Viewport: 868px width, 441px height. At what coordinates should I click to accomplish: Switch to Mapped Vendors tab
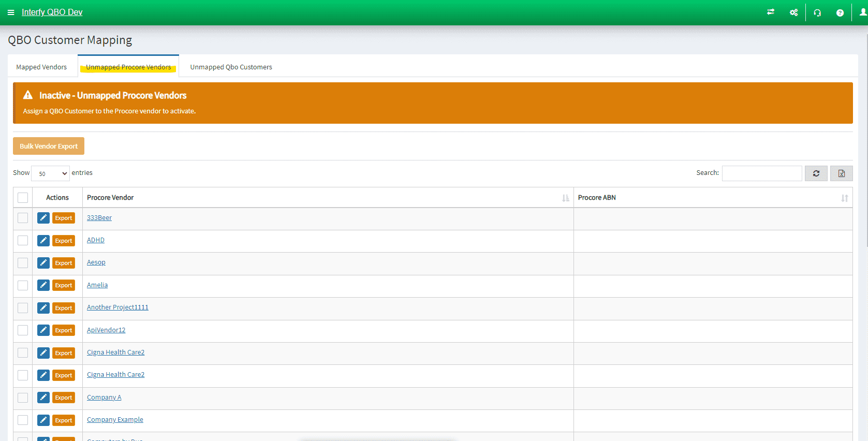click(x=41, y=67)
